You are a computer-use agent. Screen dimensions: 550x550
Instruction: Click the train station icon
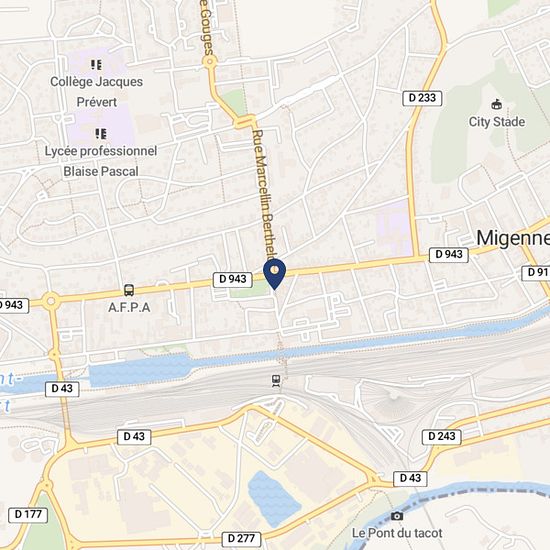point(276,381)
